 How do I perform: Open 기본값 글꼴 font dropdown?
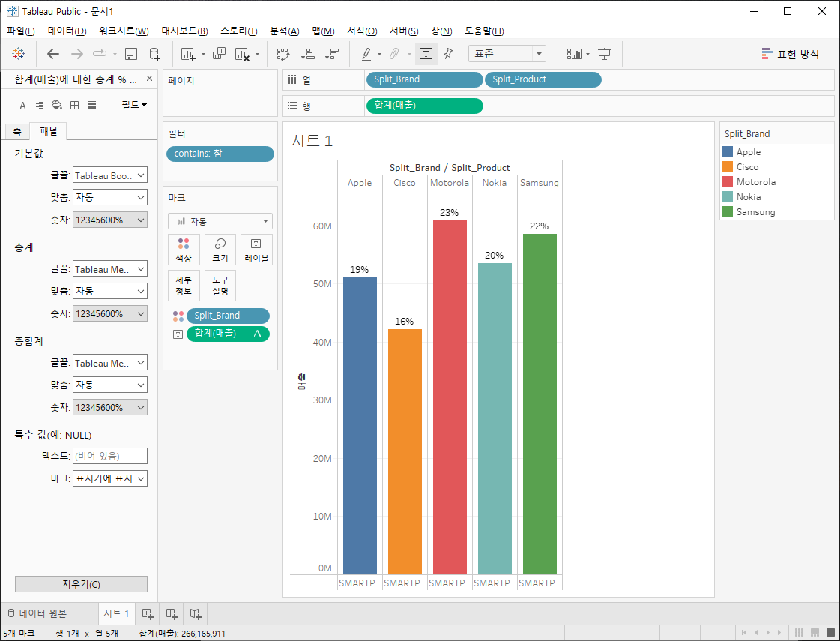tap(110, 175)
